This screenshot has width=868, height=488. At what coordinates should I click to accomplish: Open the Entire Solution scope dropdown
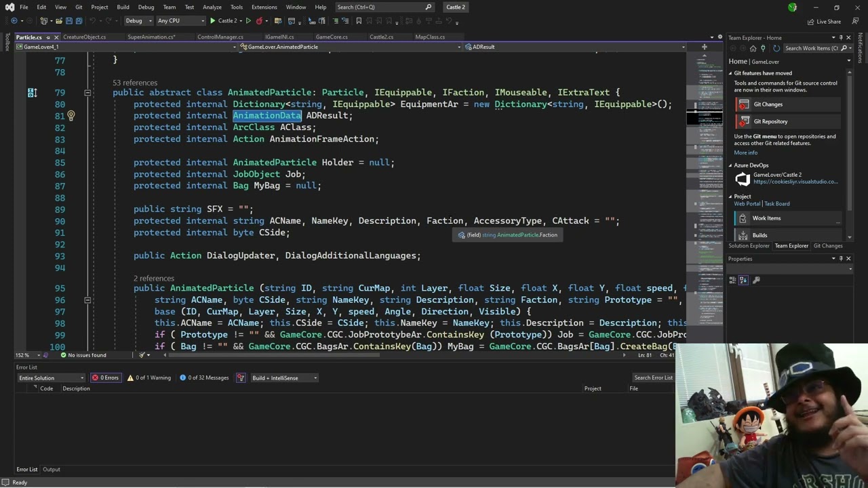[x=52, y=378]
